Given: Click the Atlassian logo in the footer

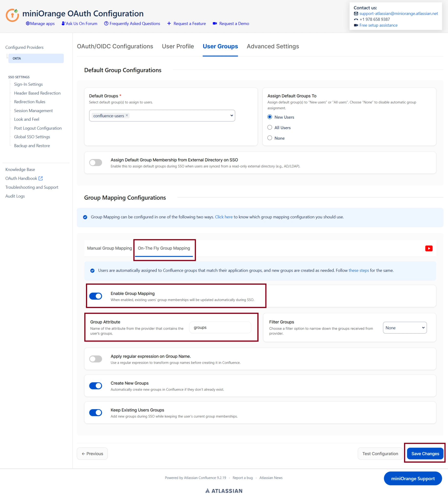Looking at the screenshot, I should (x=224, y=491).
